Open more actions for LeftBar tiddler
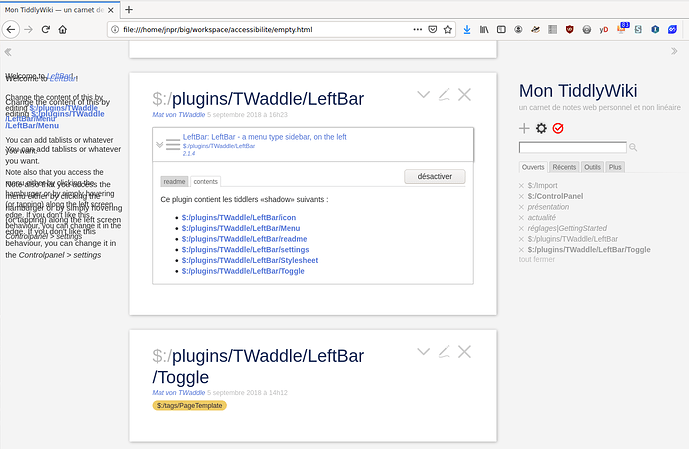The height and width of the screenshot is (449, 689). [x=423, y=94]
